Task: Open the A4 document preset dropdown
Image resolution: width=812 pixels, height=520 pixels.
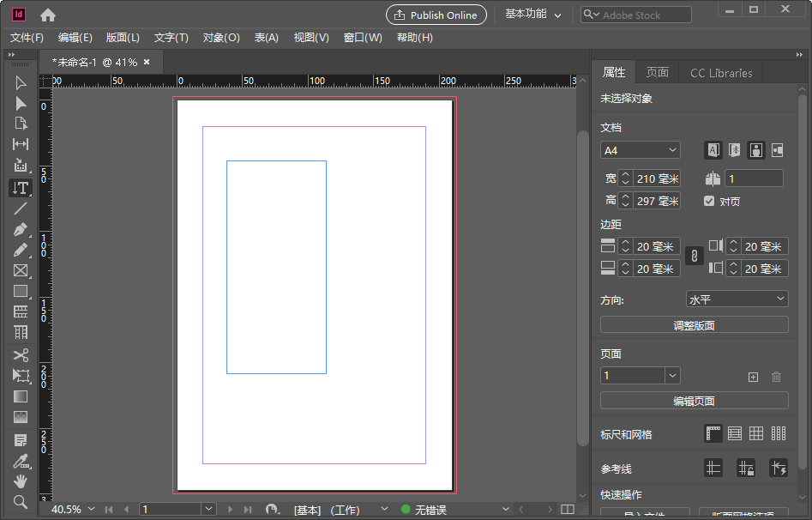Action: tap(640, 149)
